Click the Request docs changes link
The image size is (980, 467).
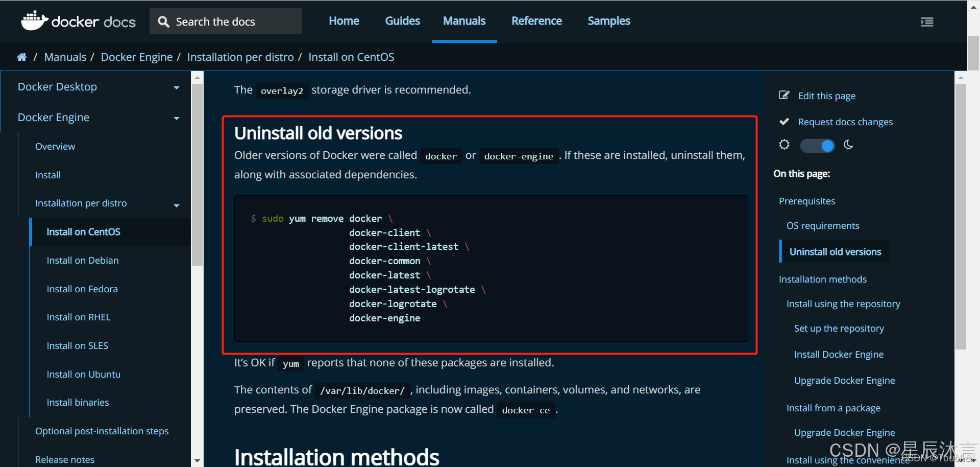pos(845,122)
